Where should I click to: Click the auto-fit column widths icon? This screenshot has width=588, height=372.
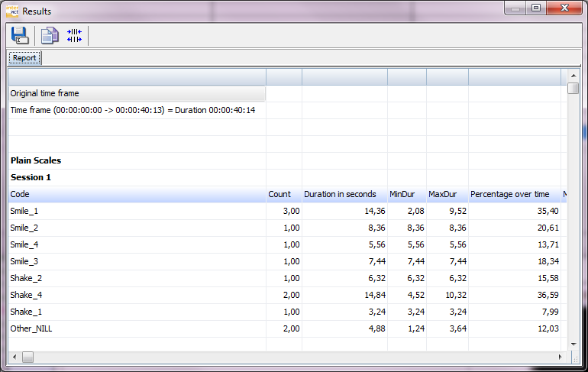click(74, 35)
